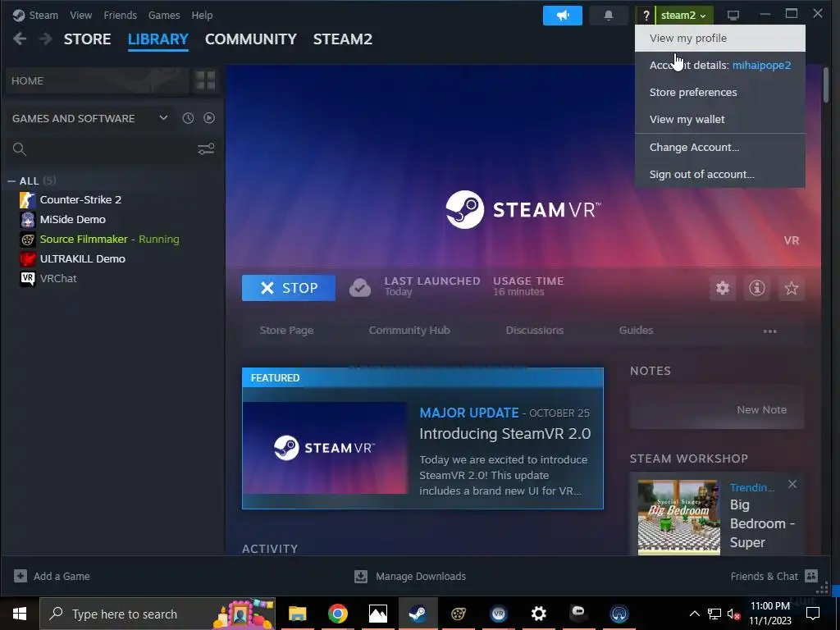Screen dimensions: 840x630
Task: Show more SteamVR links ellipsis
Action: click(769, 331)
